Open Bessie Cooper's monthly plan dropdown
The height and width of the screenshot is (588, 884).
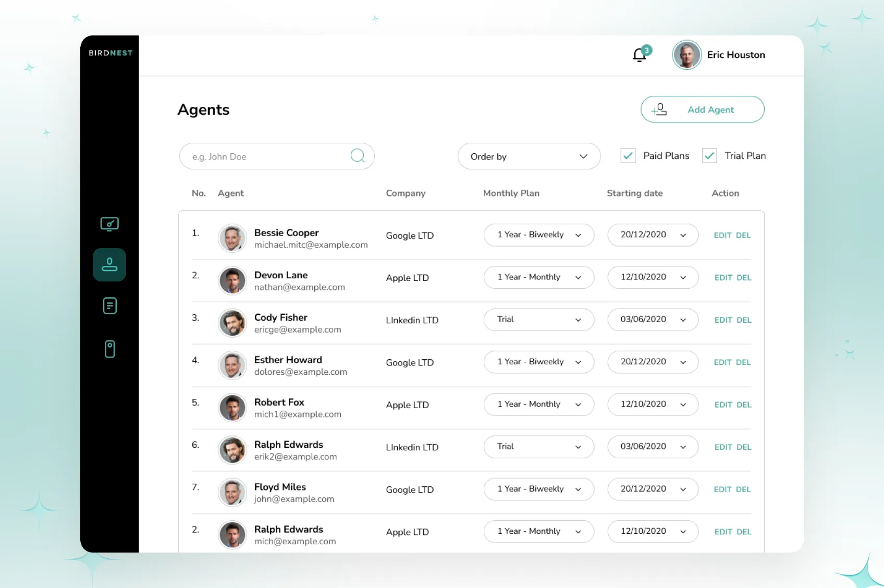tap(538, 235)
